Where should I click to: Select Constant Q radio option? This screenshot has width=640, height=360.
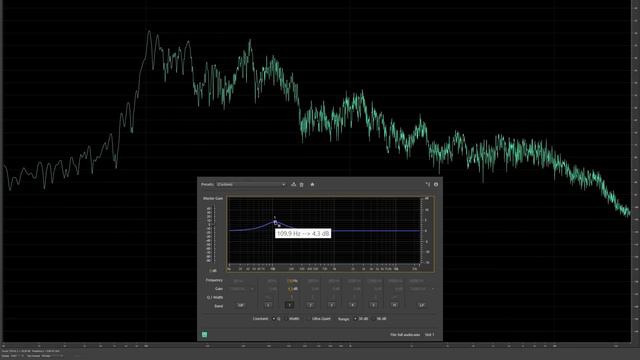(273, 319)
